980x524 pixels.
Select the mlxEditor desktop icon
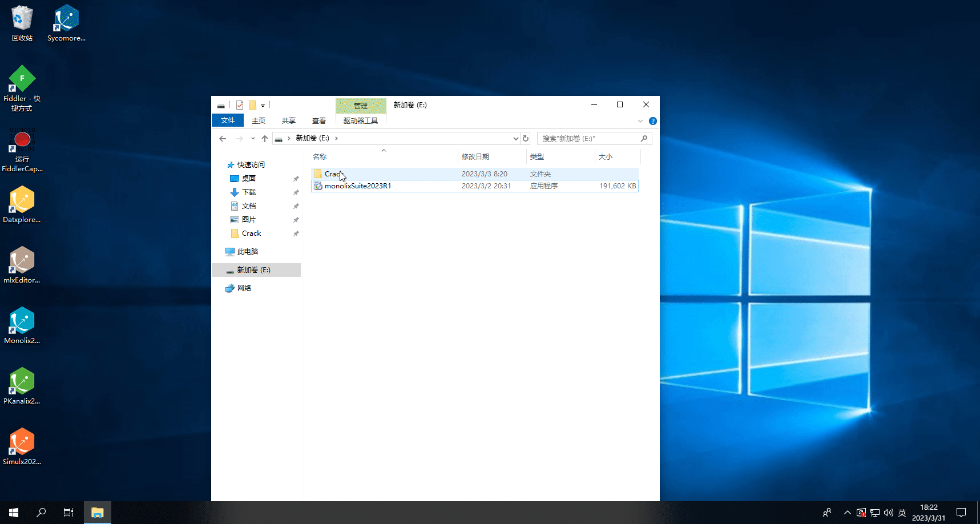pos(22,265)
